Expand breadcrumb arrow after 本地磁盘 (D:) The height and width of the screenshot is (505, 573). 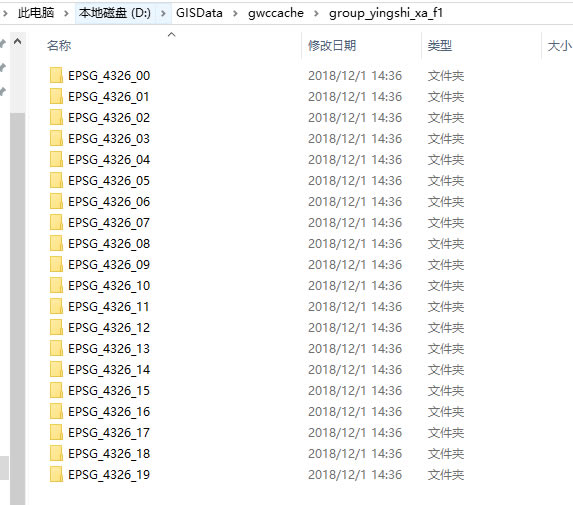[163, 14]
